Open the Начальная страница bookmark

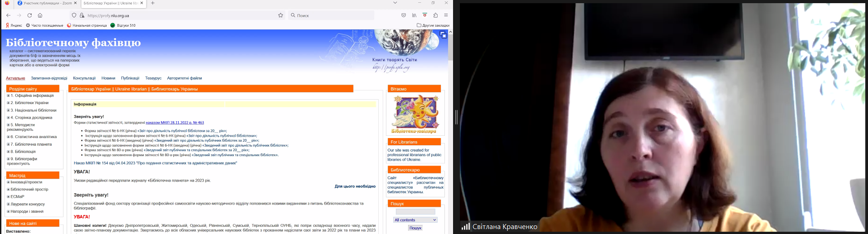click(87, 25)
